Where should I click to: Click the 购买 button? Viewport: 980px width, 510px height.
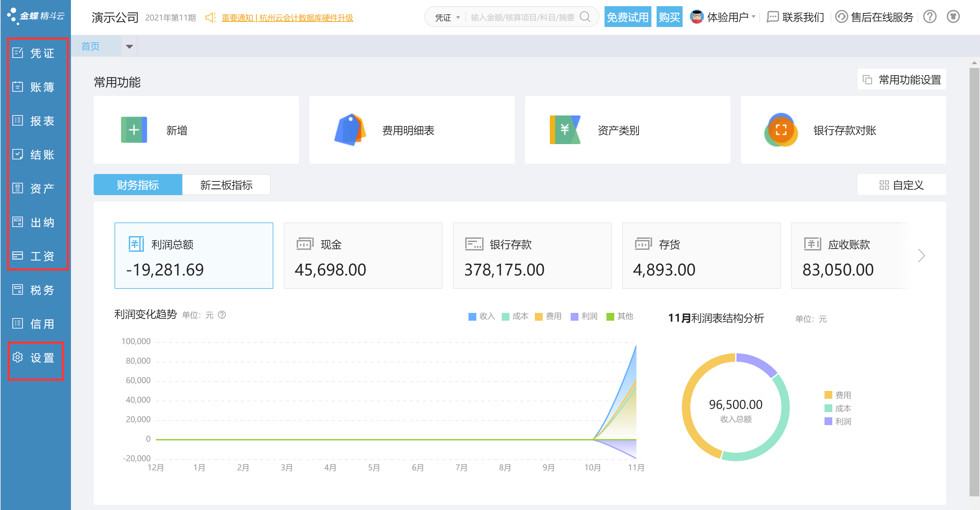click(x=669, y=17)
